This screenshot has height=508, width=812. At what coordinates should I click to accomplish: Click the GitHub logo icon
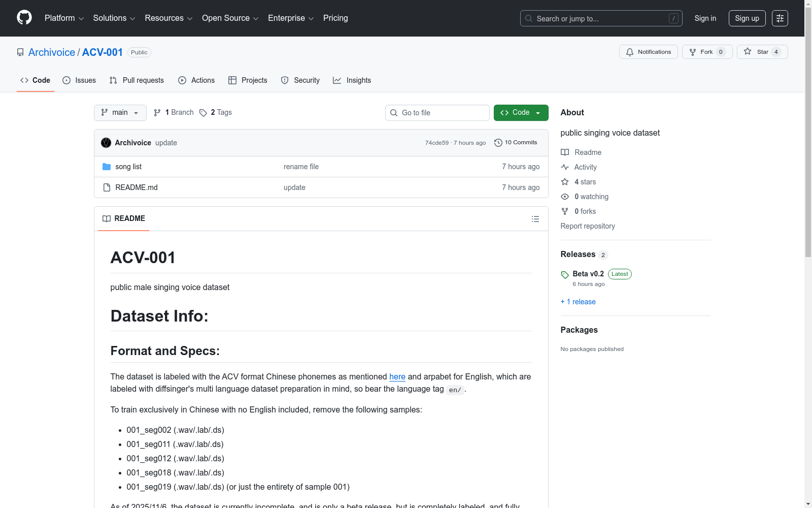click(24, 18)
